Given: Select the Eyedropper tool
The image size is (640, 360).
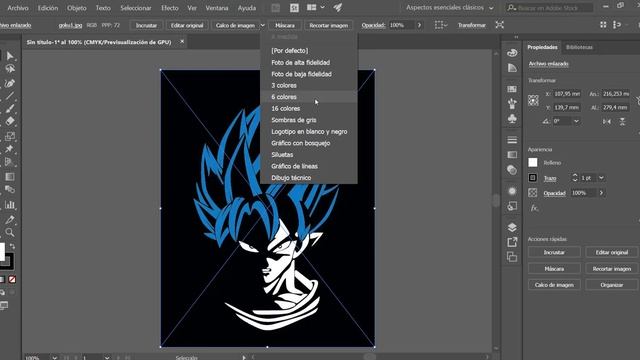Looking at the screenshot, I should coord(10,220).
